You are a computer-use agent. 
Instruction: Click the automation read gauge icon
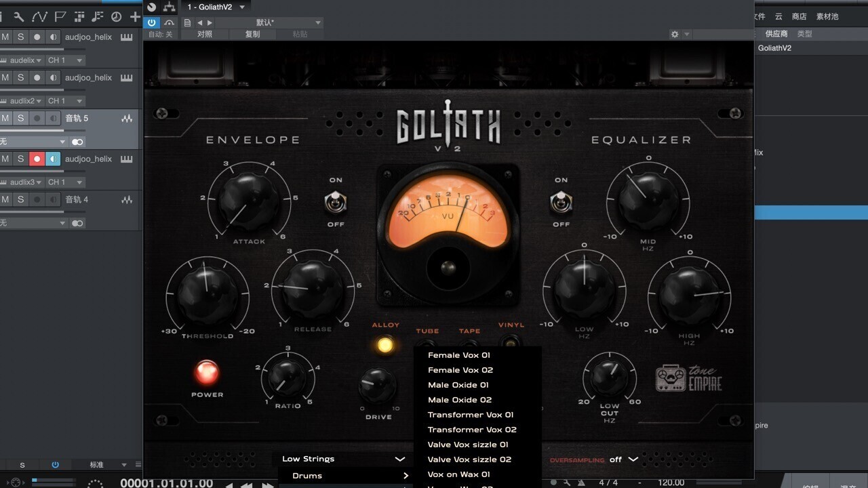pyautogui.click(x=169, y=22)
